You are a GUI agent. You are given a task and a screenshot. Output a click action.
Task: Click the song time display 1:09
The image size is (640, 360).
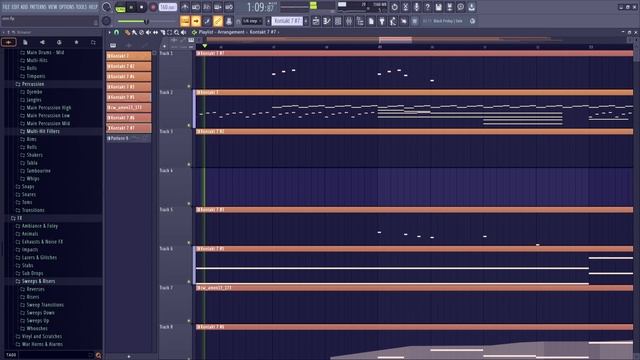click(260, 7)
